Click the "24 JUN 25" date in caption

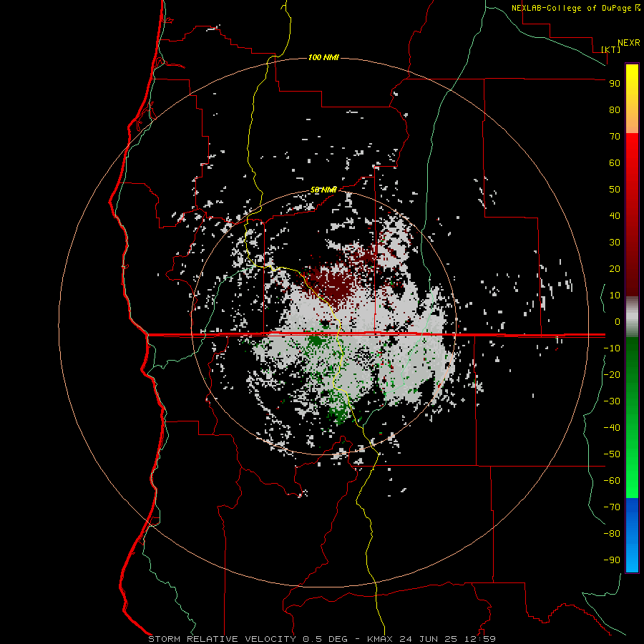[429, 639]
